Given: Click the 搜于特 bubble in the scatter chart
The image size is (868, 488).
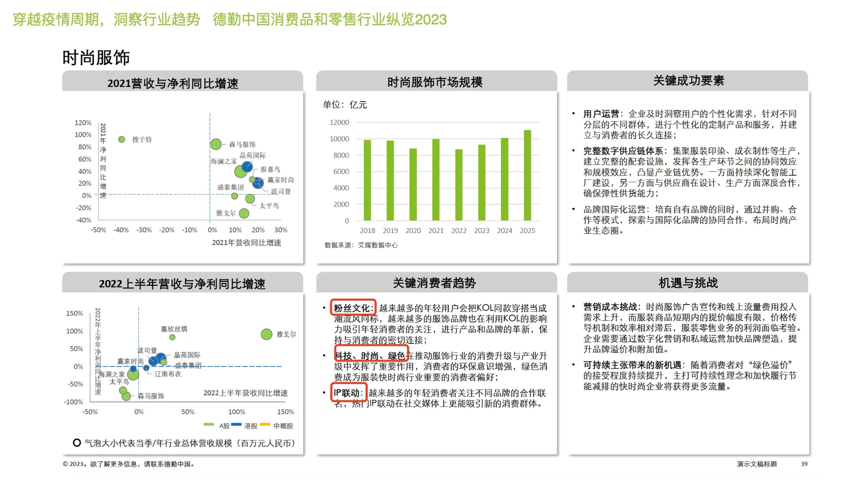Looking at the screenshot, I should (x=121, y=139).
